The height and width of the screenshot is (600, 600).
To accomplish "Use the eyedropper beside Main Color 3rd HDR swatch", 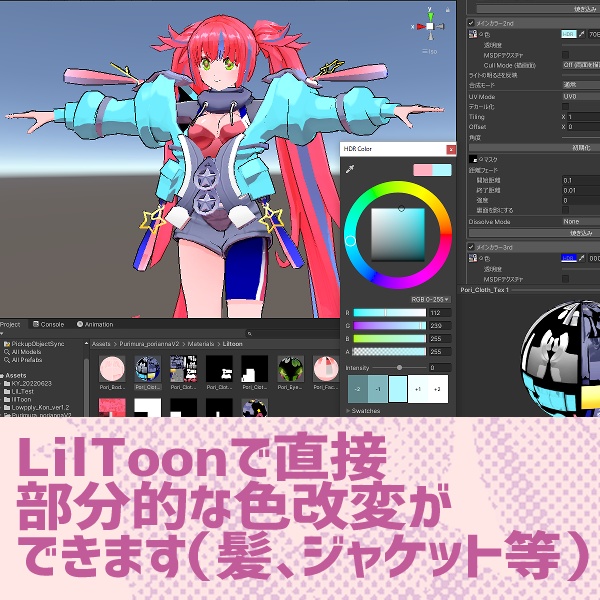I will [581, 258].
